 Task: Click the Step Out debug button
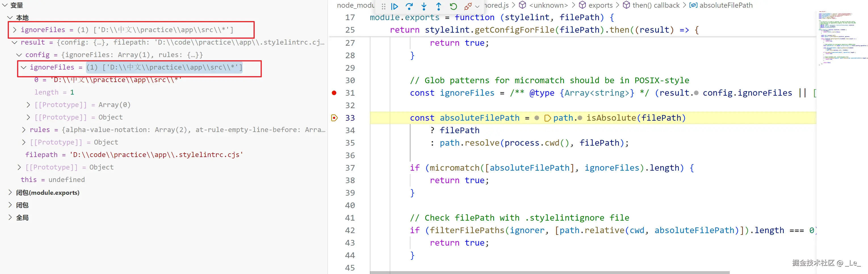tap(438, 7)
